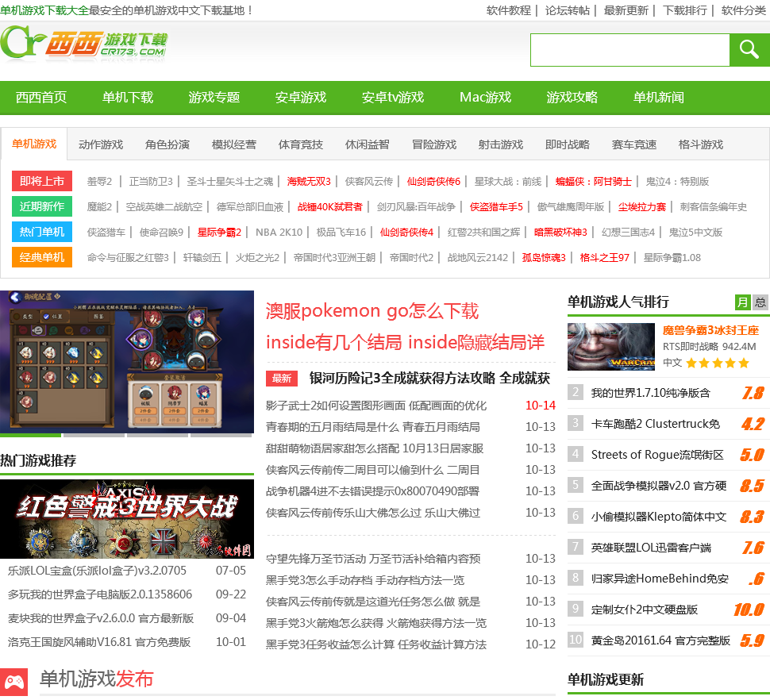Click the green 近期新作 label button
The height and width of the screenshot is (700, 770).
tap(42, 206)
